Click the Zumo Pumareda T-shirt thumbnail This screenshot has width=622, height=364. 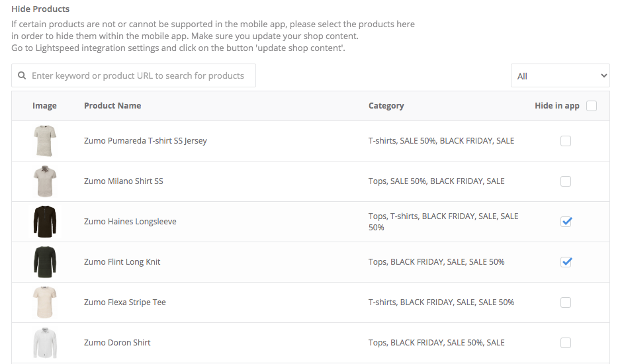click(x=45, y=141)
